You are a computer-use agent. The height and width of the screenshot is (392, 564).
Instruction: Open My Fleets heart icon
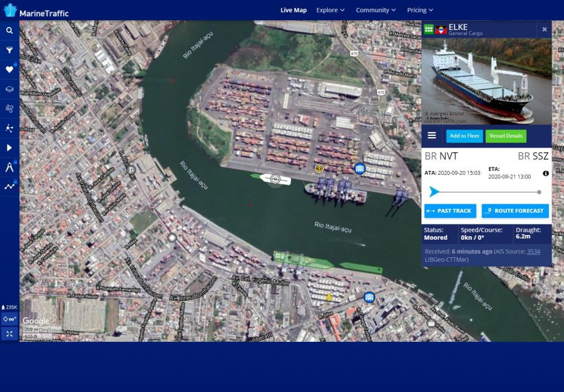[x=10, y=69]
